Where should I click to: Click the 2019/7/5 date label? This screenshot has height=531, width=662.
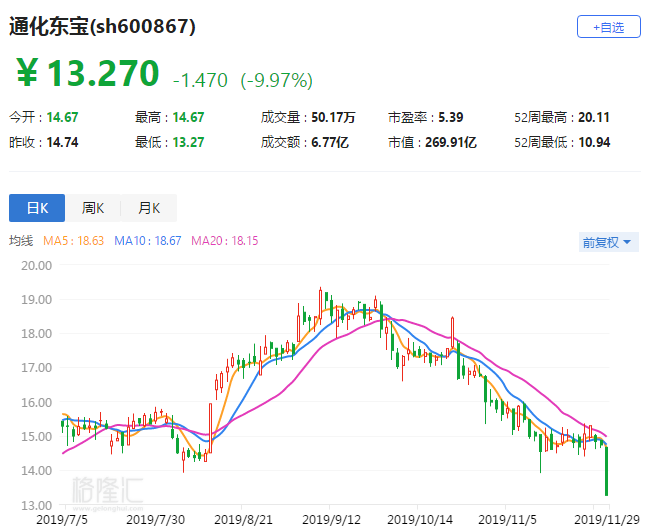click(62, 520)
